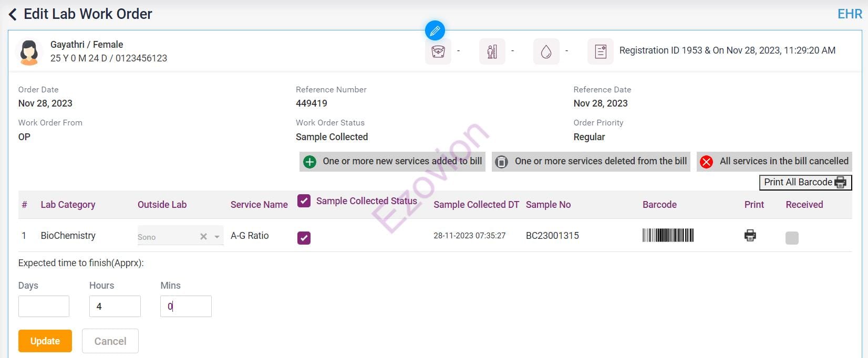Click Print All Barcode button

[x=805, y=182]
